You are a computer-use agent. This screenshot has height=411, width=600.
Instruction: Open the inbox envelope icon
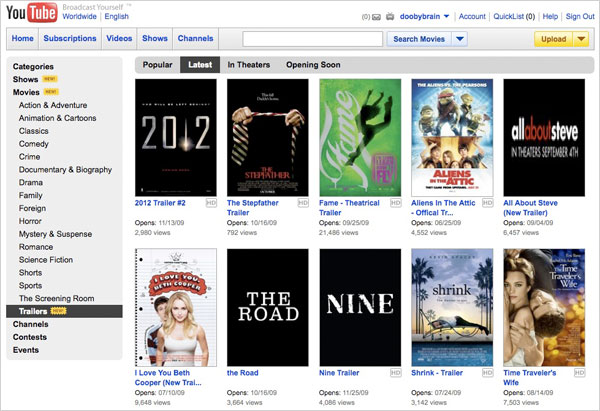click(377, 17)
